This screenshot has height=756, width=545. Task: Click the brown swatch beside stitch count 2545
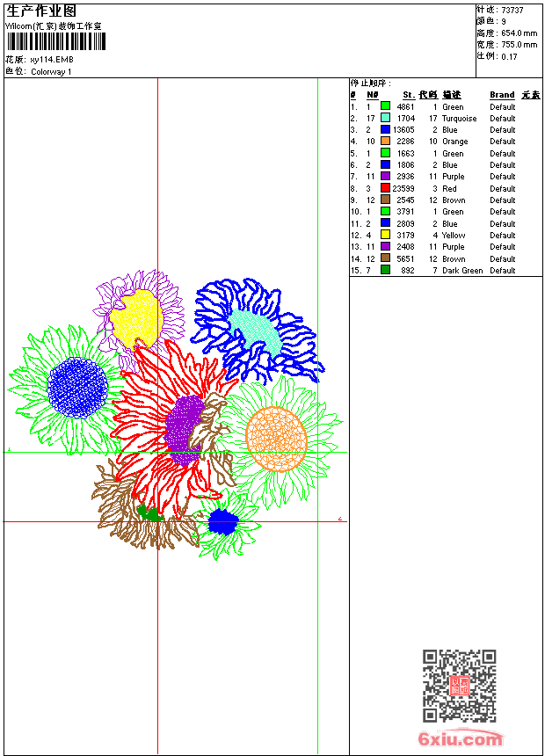(x=385, y=200)
